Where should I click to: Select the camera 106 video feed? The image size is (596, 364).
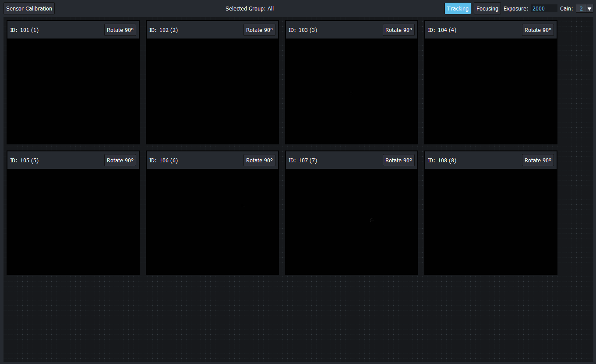pyautogui.click(x=212, y=221)
